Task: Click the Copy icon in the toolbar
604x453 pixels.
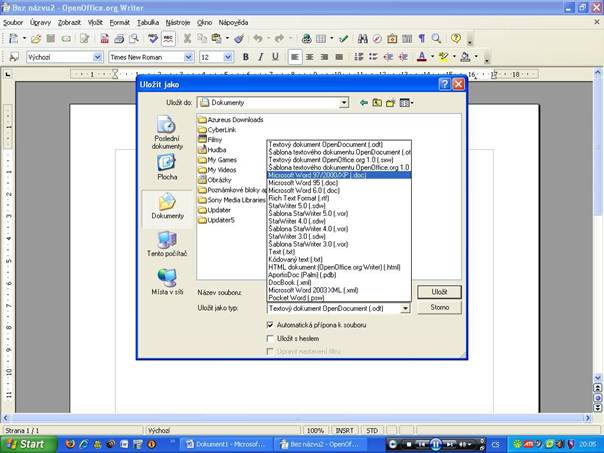Action: [x=202, y=38]
